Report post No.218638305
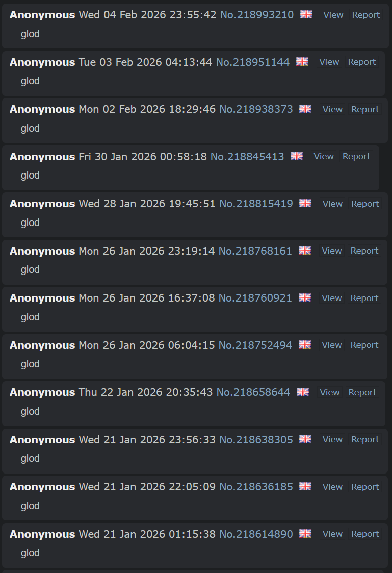392x573 pixels. [365, 440]
